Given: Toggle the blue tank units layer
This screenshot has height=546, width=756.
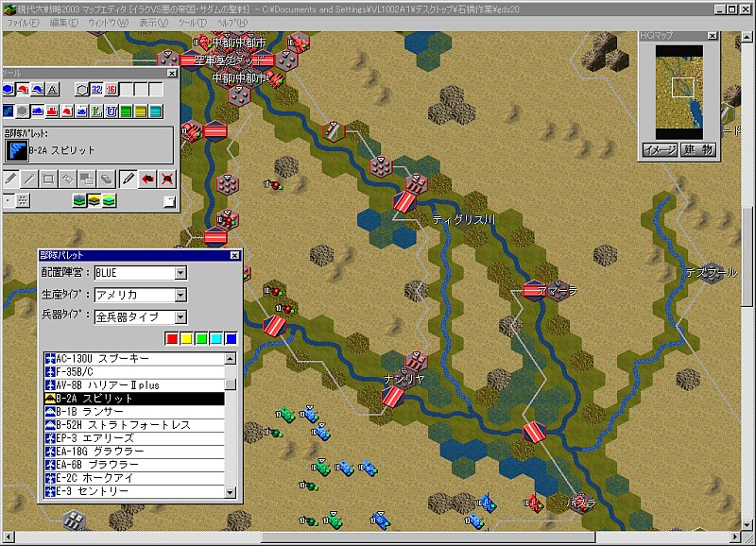Looking at the screenshot, I should (38, 111).
